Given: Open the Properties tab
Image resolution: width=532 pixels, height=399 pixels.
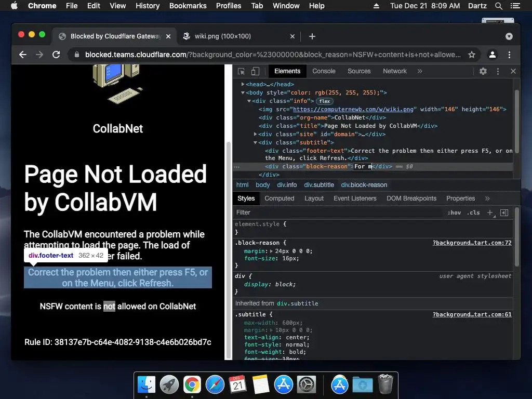Looking at the screenshot, I should tap(460, 198).
